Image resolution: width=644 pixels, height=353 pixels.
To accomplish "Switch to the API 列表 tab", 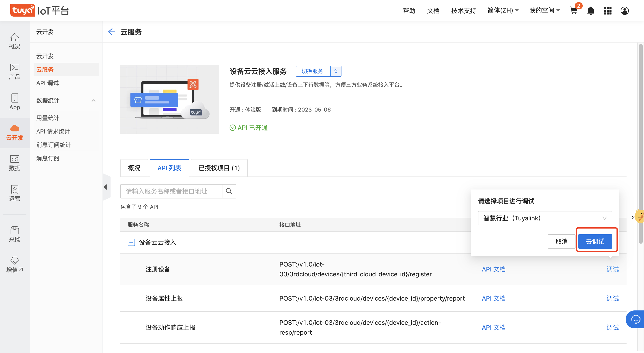I will coord(169,168).
